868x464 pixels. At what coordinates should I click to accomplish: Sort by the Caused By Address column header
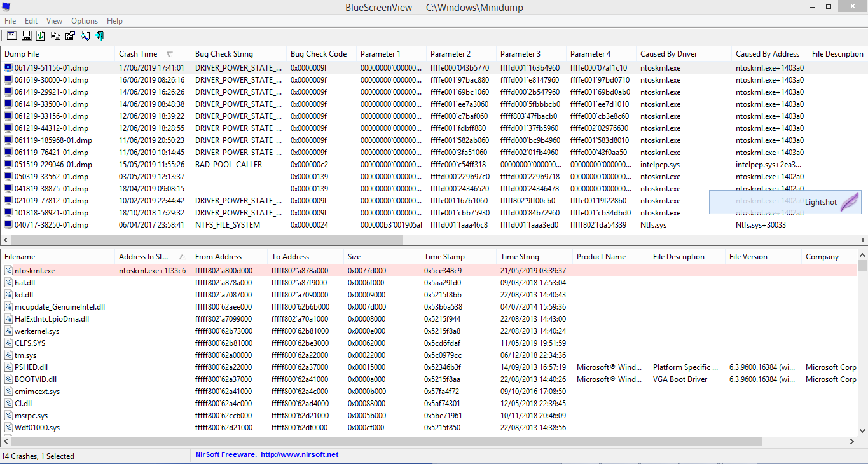(769, 54)
